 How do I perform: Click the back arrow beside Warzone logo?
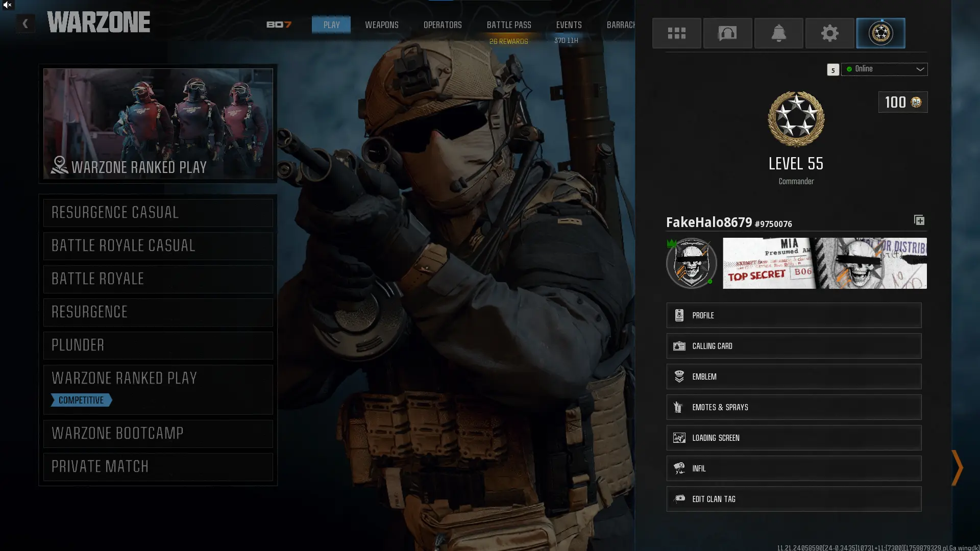click(25, 23)
